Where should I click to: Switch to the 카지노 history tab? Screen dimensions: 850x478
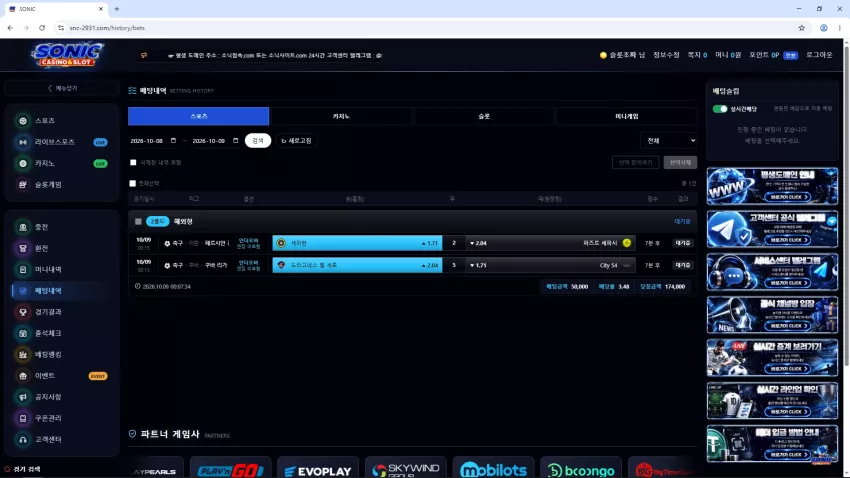[x=341, y=116]
